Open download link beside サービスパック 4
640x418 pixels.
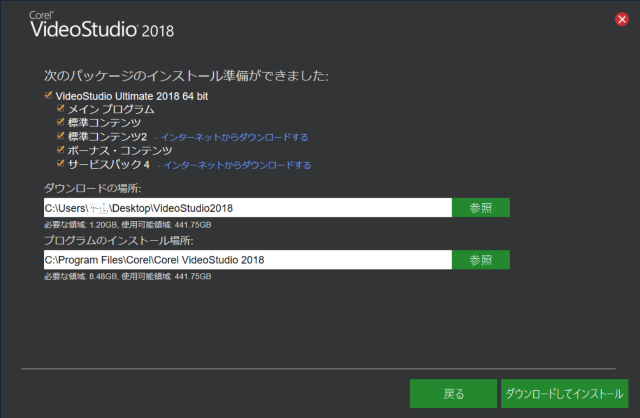234,165
